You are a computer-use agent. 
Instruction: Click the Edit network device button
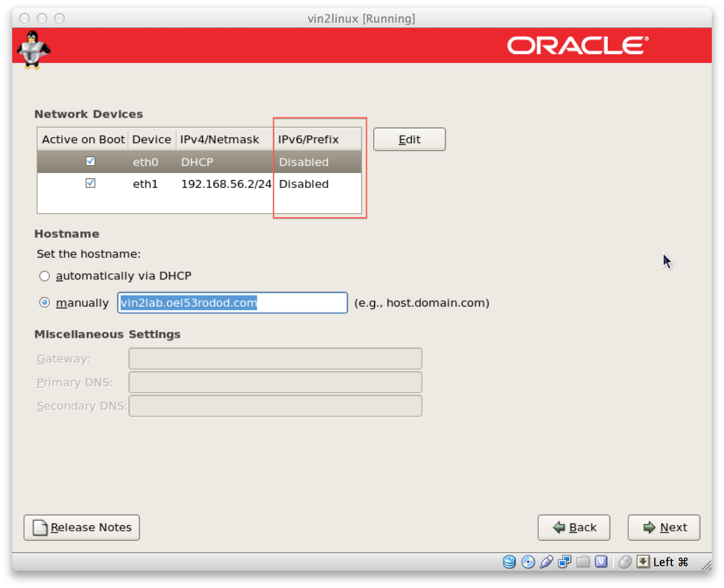point(410,139)
